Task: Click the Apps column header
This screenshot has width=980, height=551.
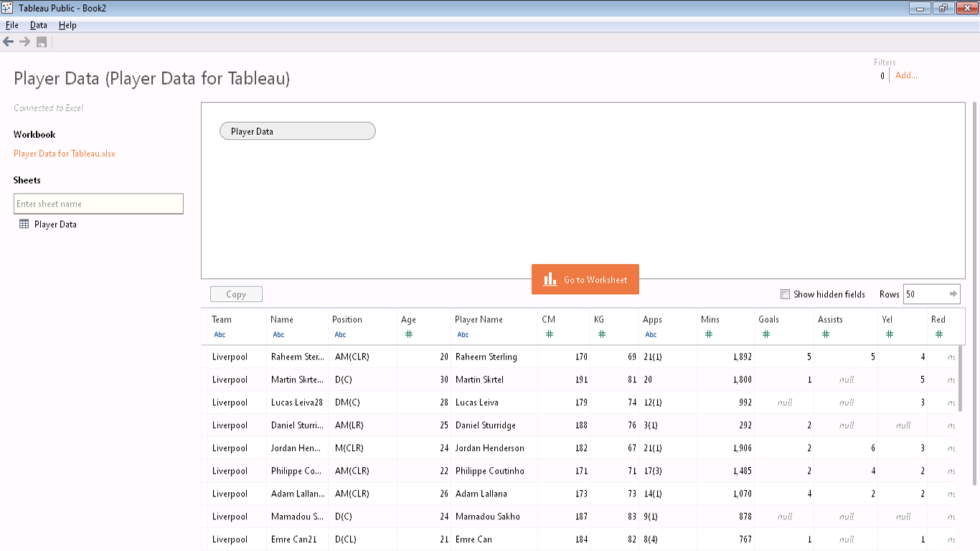Action: [652, 319]
